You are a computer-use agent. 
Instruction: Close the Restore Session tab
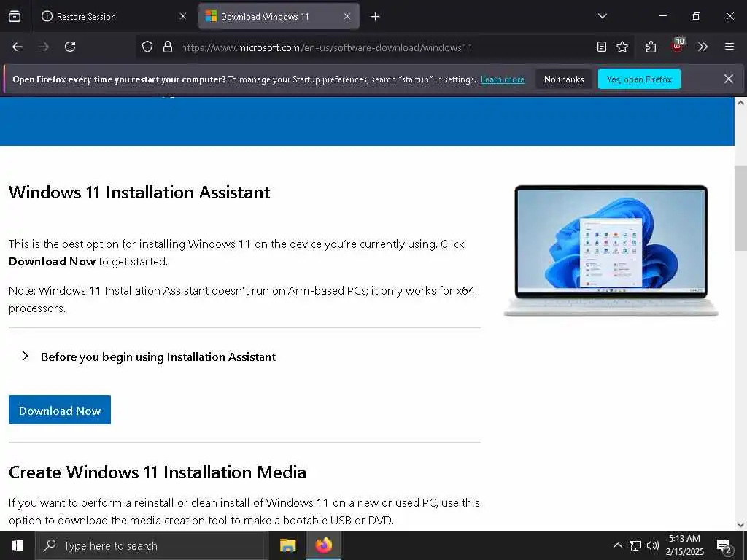[183, 16]
